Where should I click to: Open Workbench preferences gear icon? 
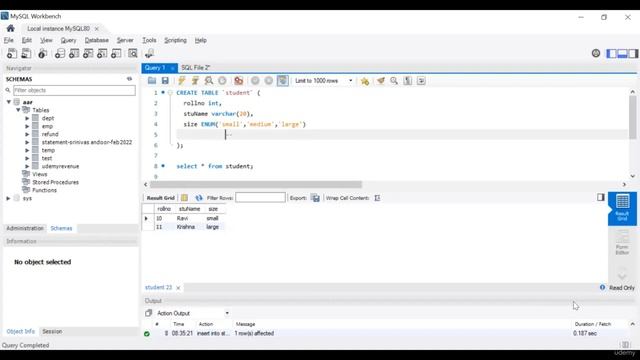[596, 53]
